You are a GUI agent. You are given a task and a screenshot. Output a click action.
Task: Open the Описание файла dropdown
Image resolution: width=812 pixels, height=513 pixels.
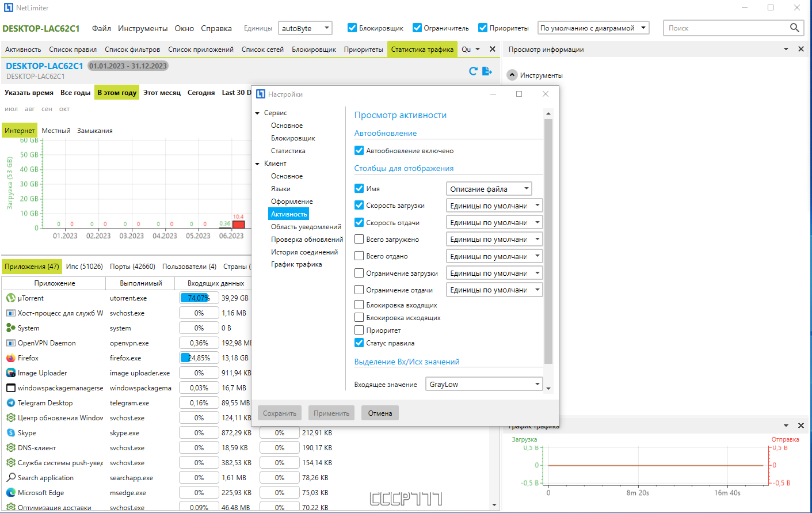pyautogui.click(x=489, y=189)
